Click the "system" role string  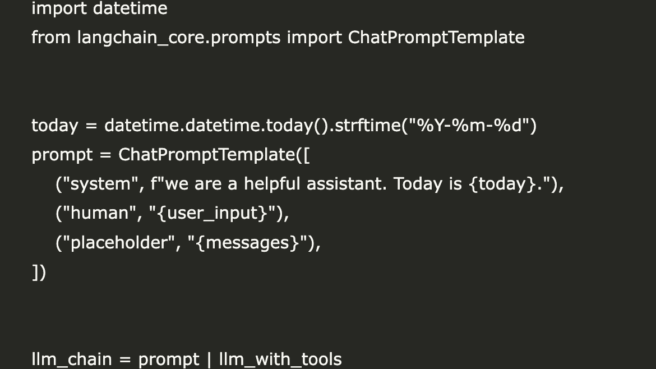100,184
